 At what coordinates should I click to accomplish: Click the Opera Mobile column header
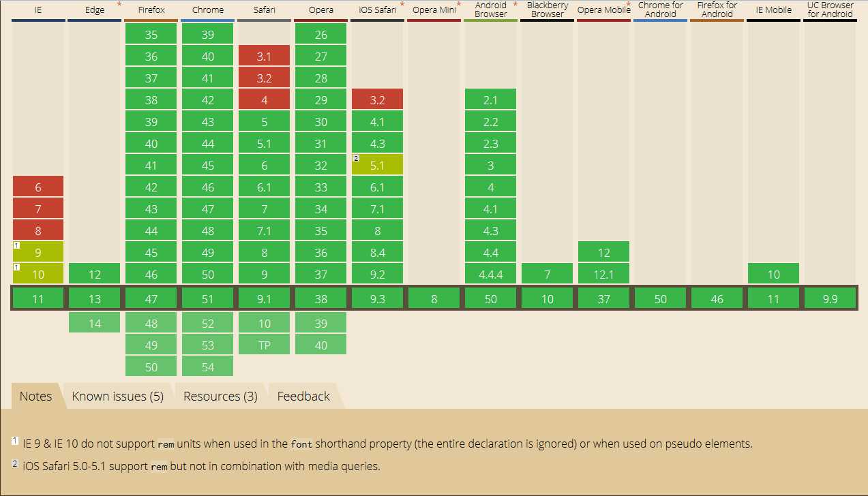click(604, 10)
